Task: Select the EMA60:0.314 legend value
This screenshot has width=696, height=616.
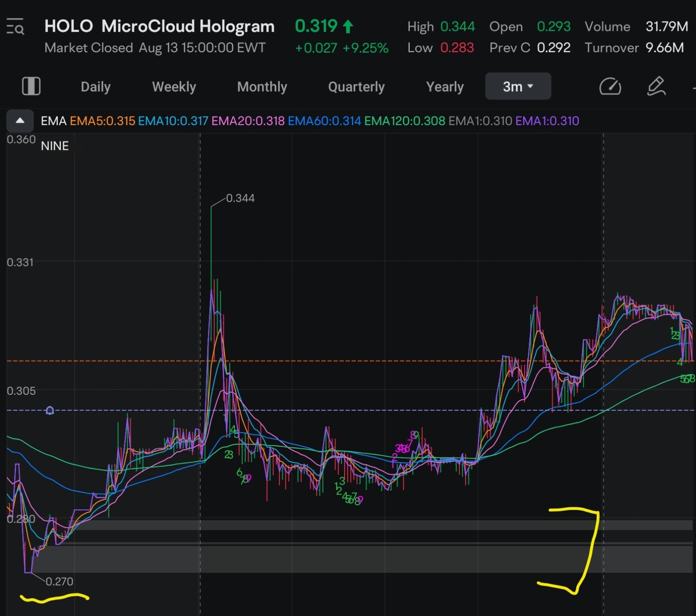Action: (325, 121)
